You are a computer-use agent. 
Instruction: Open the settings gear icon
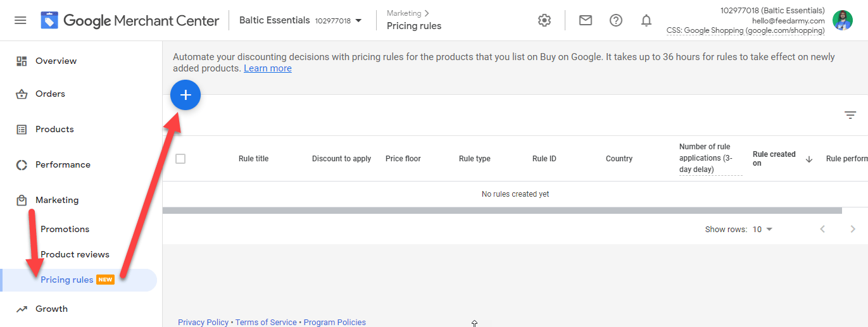tap(544, 20)
